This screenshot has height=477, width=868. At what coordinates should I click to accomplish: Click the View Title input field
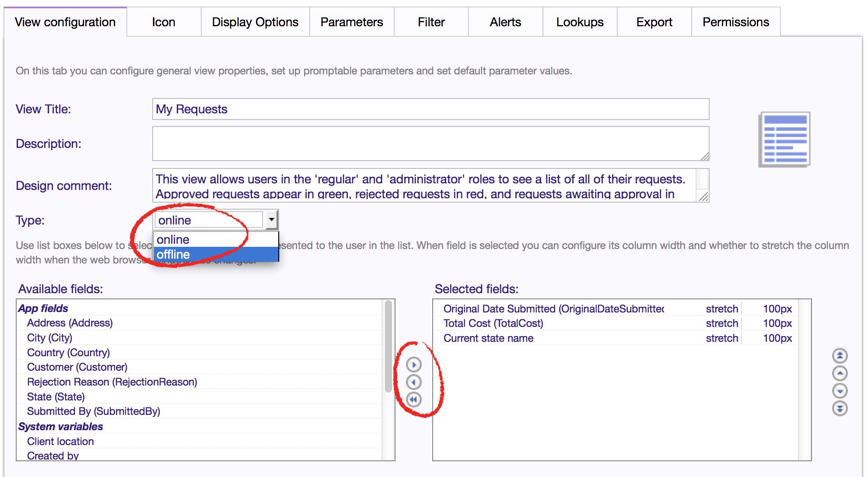(x=430, y=109)
